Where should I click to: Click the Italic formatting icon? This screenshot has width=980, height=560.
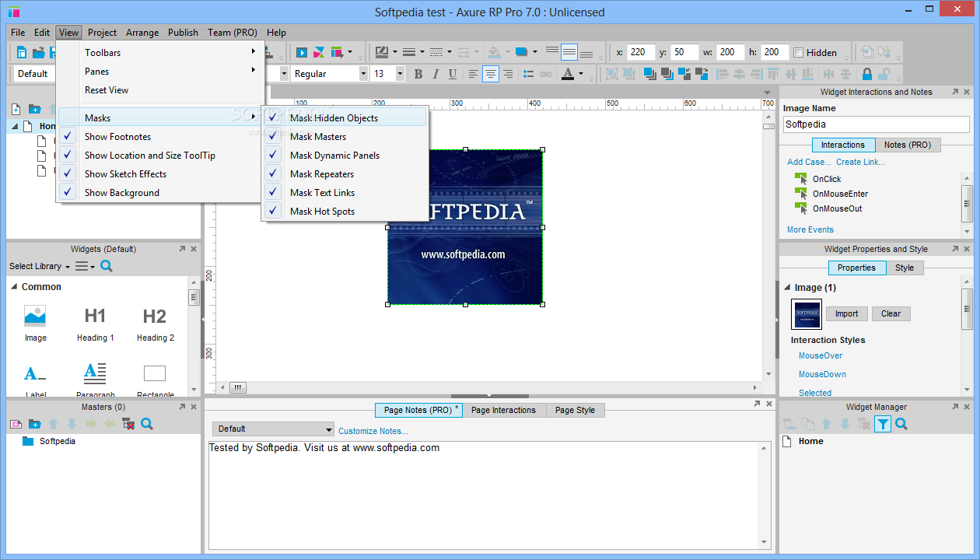tap(435, 74)
